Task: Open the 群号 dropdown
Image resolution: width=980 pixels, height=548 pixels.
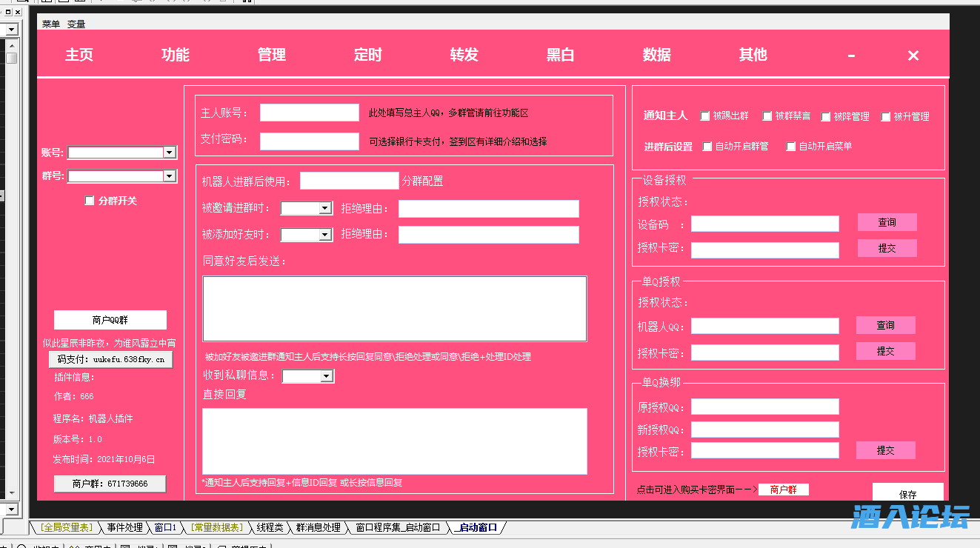Action: [x=170, y=176]
